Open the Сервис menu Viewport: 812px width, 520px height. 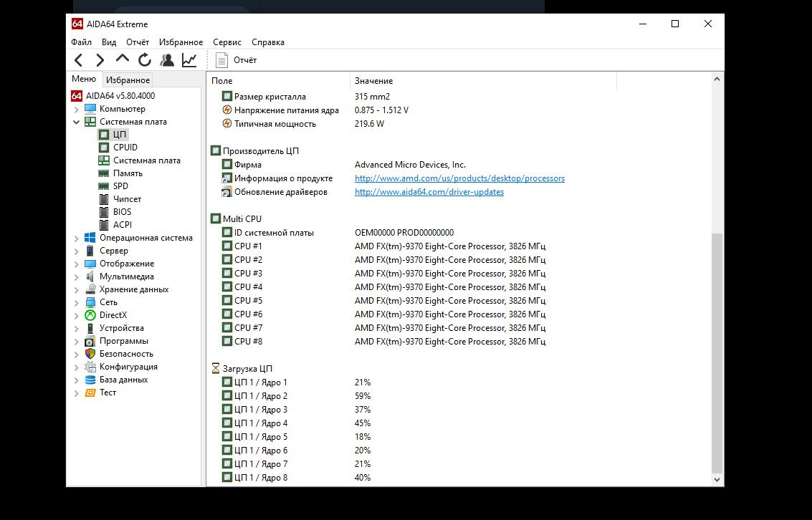click(x=227, y=42)
